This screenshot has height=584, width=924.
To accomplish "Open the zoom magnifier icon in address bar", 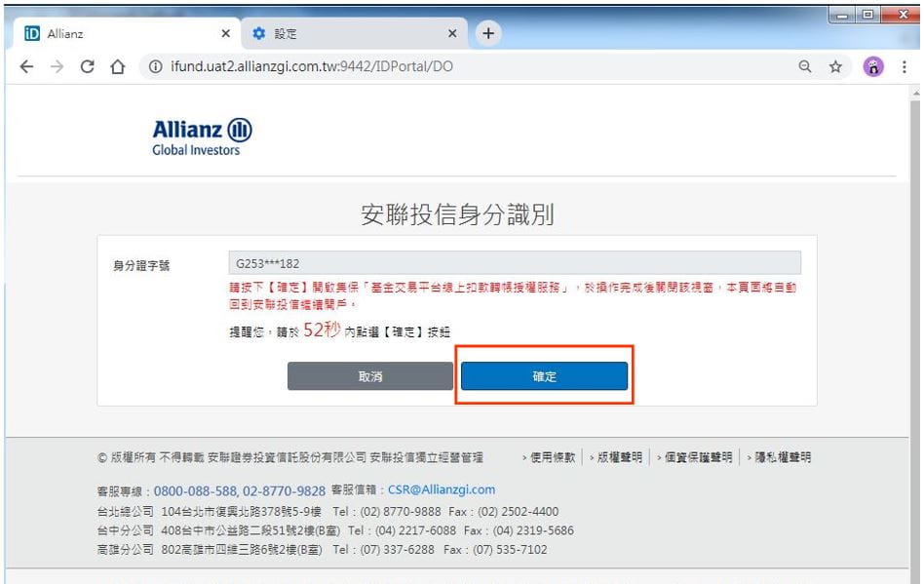I will tap(805, 66).
